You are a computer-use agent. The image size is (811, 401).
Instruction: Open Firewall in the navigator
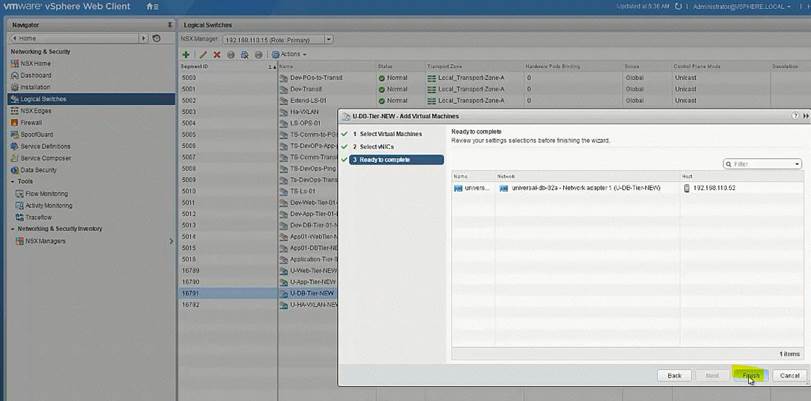[30, 123]
